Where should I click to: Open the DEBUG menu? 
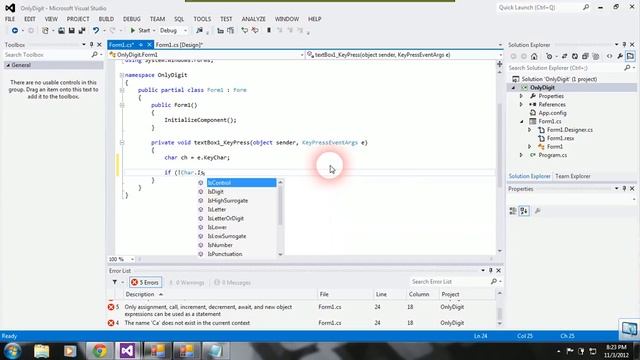pyautogui.click(x=131, y=19)
